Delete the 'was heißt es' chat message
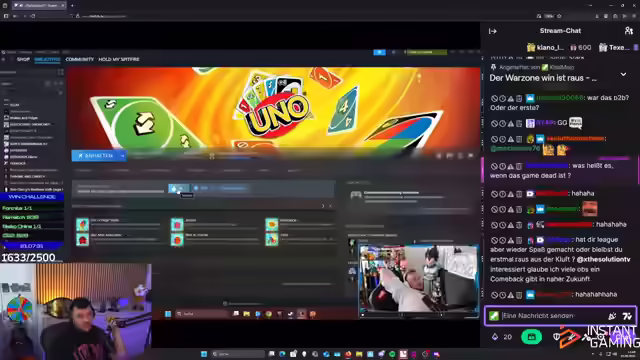The height and width of the screenshot is (360, 640). (x=519, y=166)
